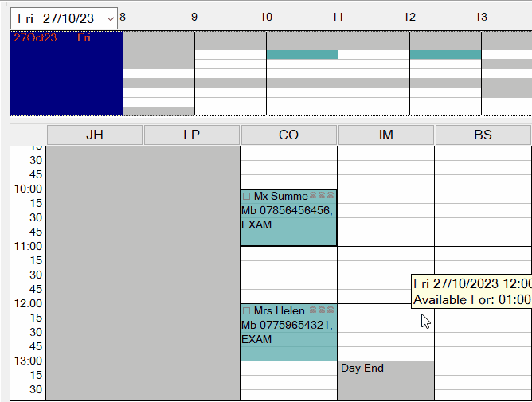Click teal overview bar at hour 12
The width and height of the screenshot is (532, 402).
(445, 55)
